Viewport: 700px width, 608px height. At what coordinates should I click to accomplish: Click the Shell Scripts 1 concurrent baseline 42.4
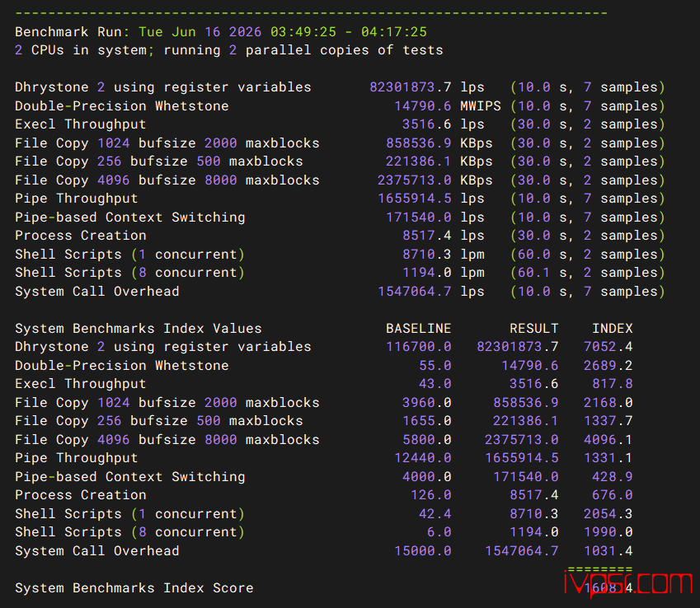pos(435,513)
